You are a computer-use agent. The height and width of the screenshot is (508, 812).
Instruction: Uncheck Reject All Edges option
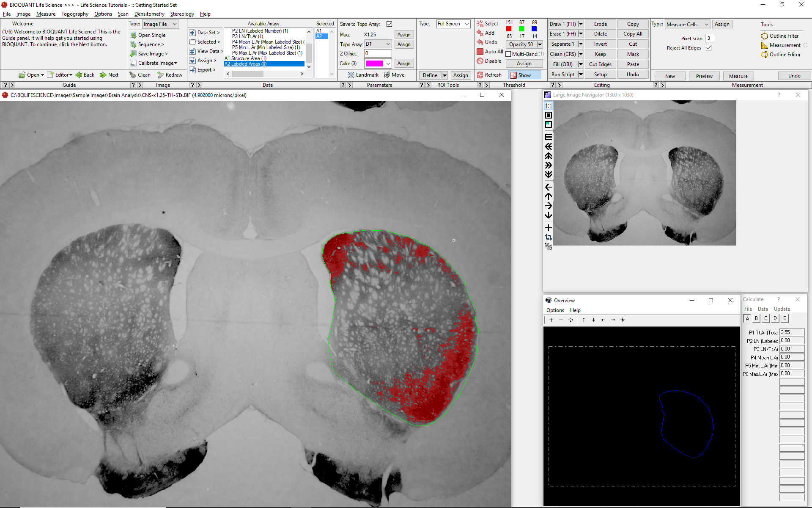coord(709,48)
